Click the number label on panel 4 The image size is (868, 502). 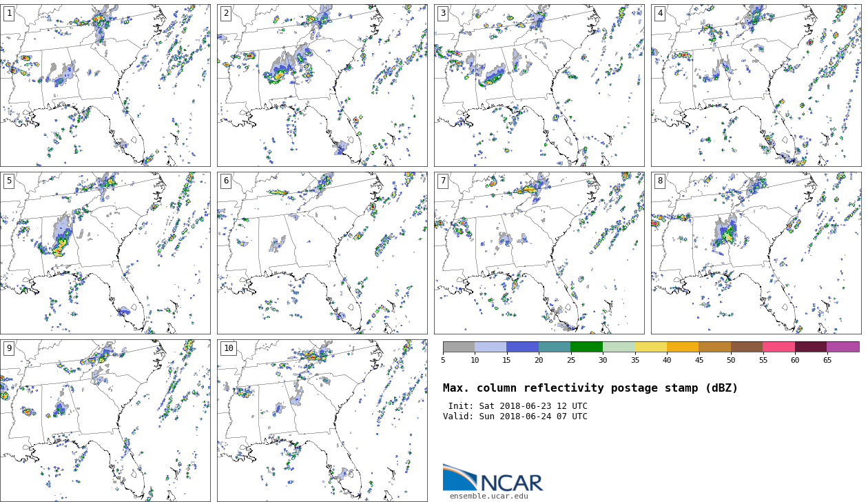[660, 13]
